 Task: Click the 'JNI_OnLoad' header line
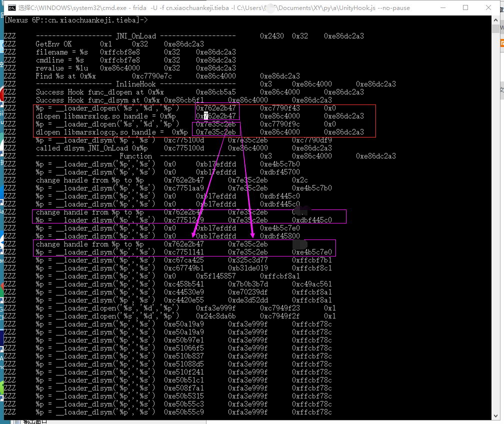coord(135,36)
